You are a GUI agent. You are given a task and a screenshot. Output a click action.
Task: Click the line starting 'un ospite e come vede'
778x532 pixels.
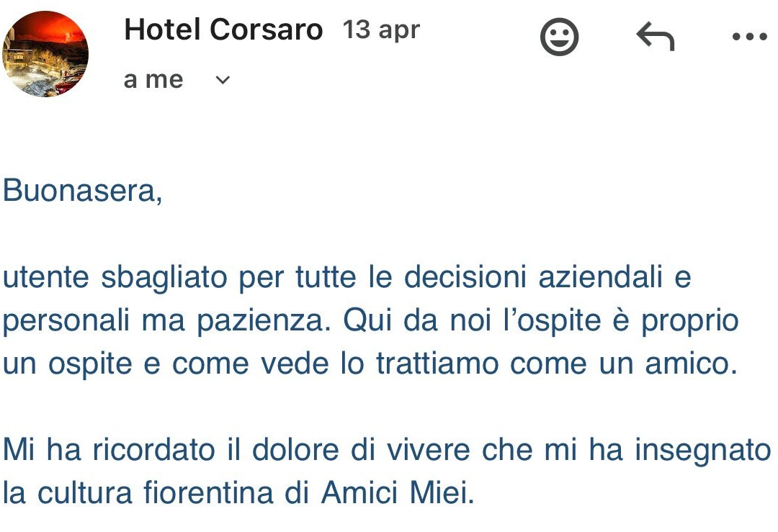point(370,364)
